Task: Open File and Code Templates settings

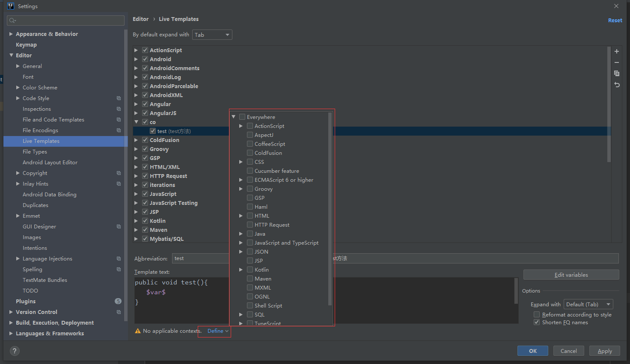Action: click(x=53, y=120)
